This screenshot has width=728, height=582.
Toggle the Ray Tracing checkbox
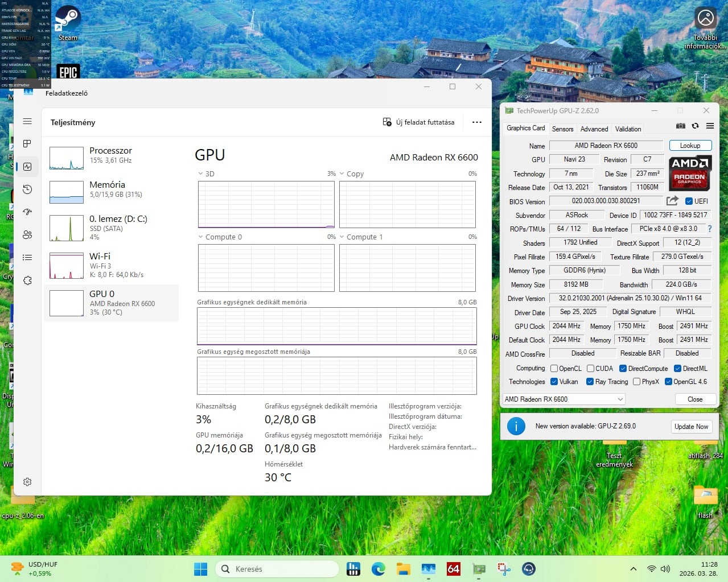click(590, 382)
